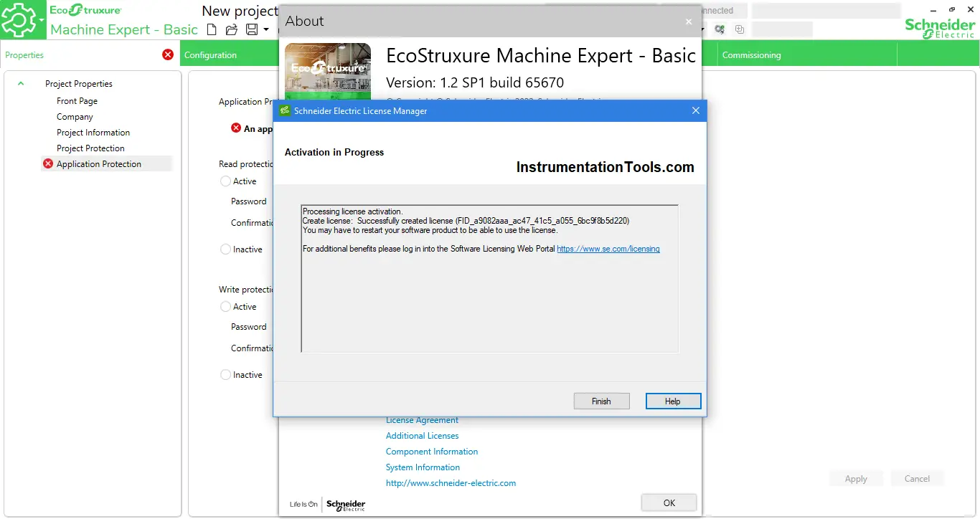Click the Version 1.2 SP1 build text

(x=475, y=82)
